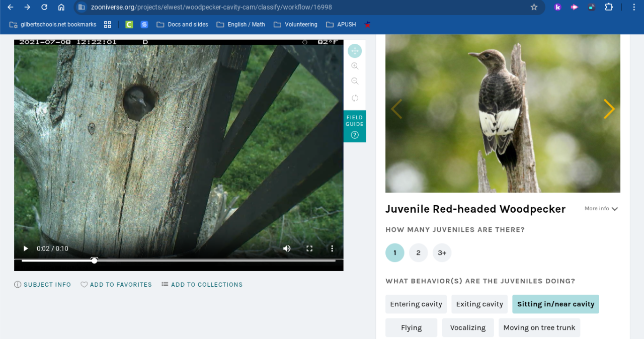Bookmark this page with the star icon

[x=534, y=7]
